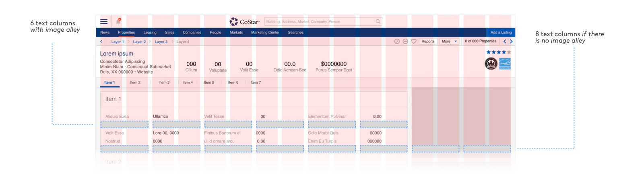This screenshot has height=181, width=644.
Task: Toggle the circled checkmark icon
Action: click(397, 41)
